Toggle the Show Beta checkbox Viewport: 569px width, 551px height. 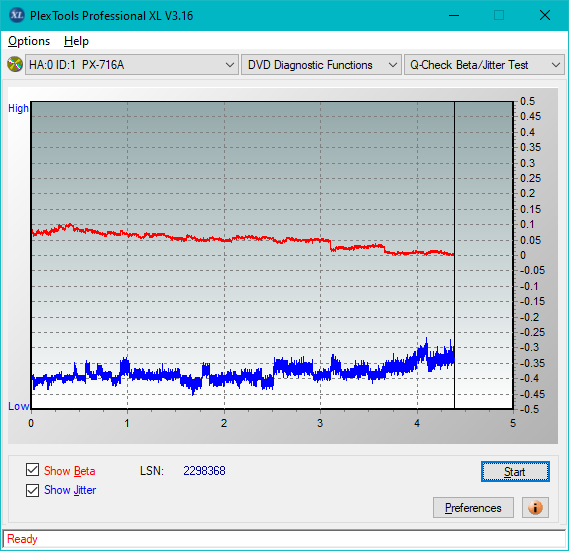pyautogui.click(x=32, y=470)
